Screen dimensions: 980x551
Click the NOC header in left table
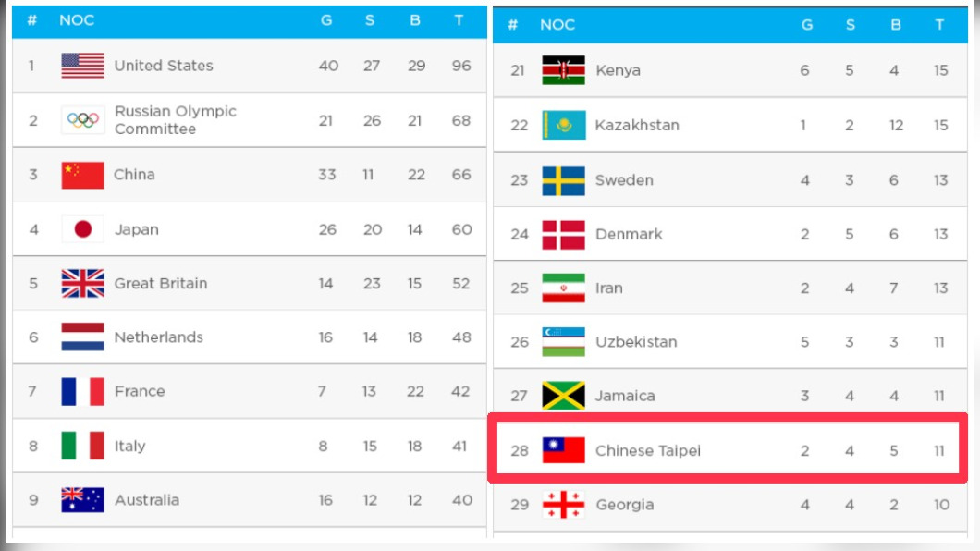click(x=77, y=20)
